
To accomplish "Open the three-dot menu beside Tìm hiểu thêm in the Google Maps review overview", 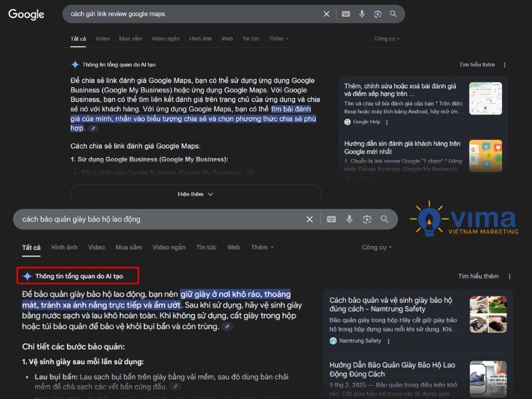I will [x=504, y=65].
